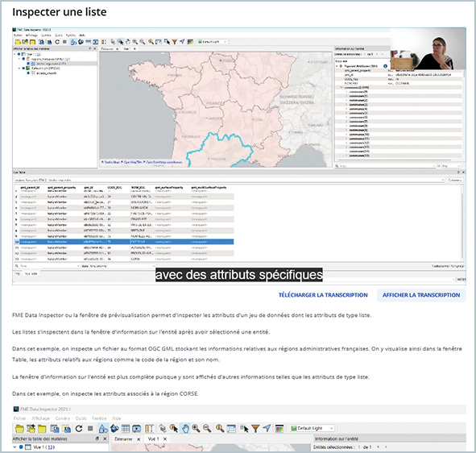Image resolution: width=476 pixels, height=453 pixels.
Task: Click Stop square icon in lower screenshot toolbar
Action: click(90, 428)
